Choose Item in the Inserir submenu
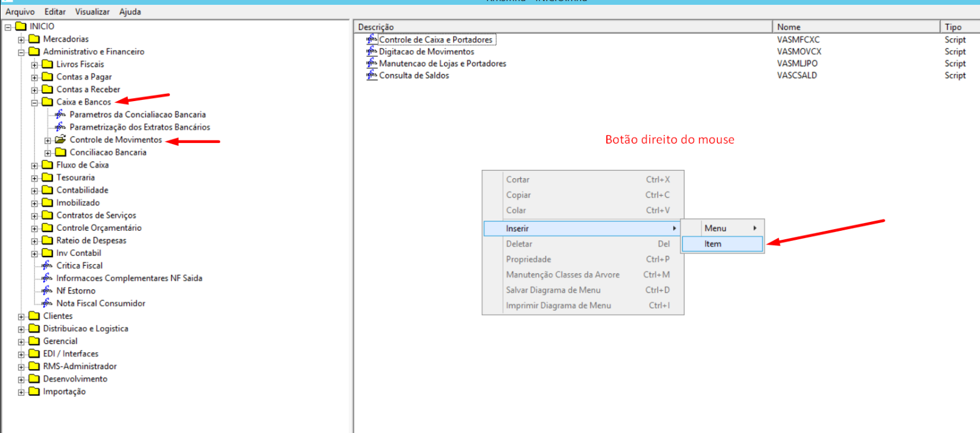 pos(722,244)
